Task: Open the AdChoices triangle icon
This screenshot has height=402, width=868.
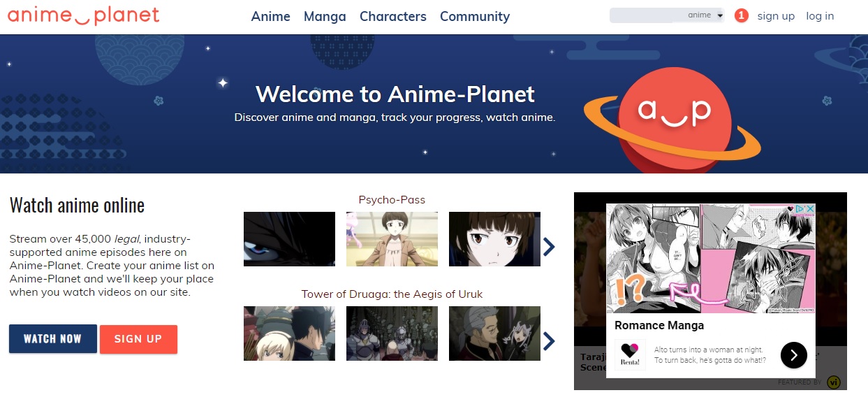Action: [801, 208]
